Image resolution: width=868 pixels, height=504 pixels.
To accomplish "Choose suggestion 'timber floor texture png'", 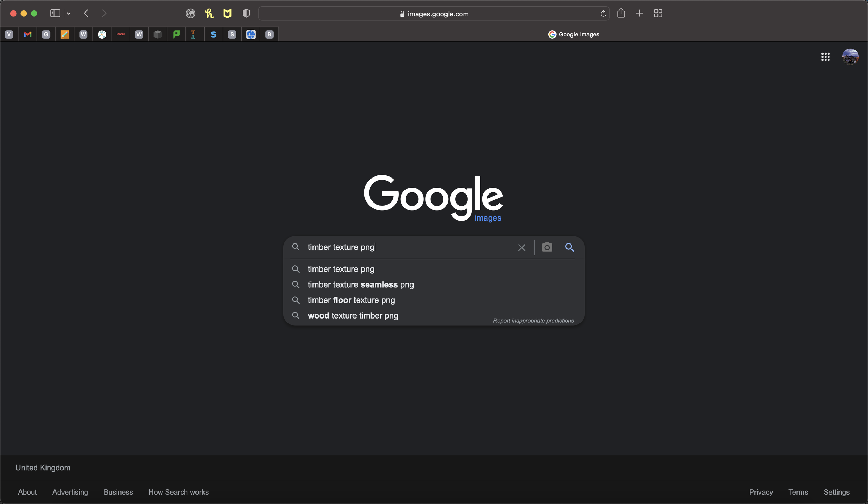I will tap(434, 300).
